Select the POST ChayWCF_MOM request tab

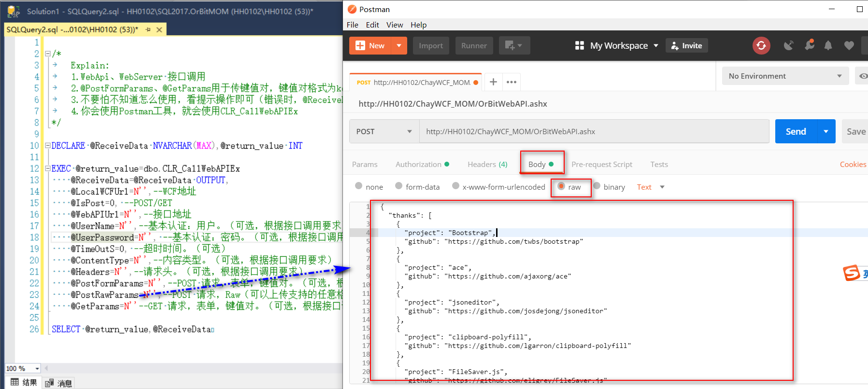[x=416, y=83]
